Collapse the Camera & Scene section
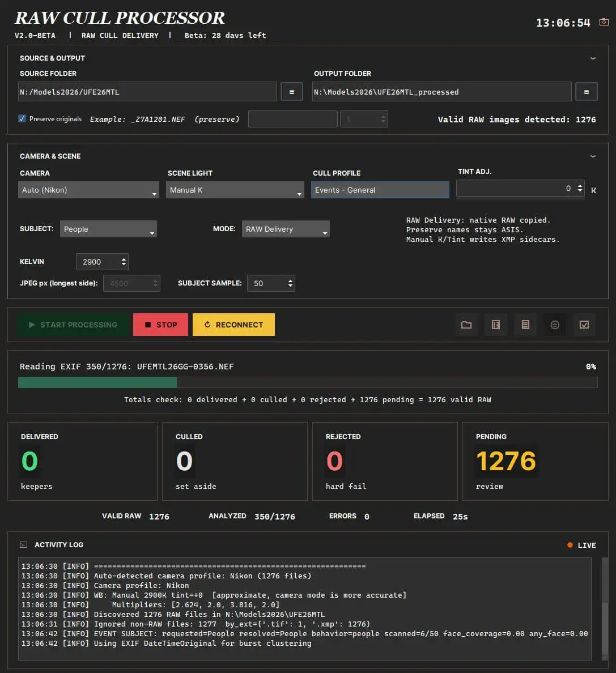 (x=593, y=156)
